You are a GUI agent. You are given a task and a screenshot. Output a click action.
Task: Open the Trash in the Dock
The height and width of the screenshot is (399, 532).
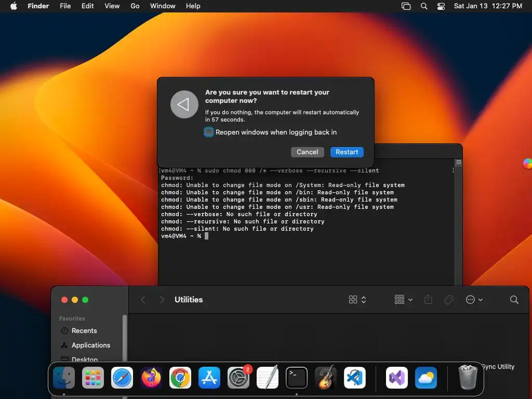coord(468,378)
